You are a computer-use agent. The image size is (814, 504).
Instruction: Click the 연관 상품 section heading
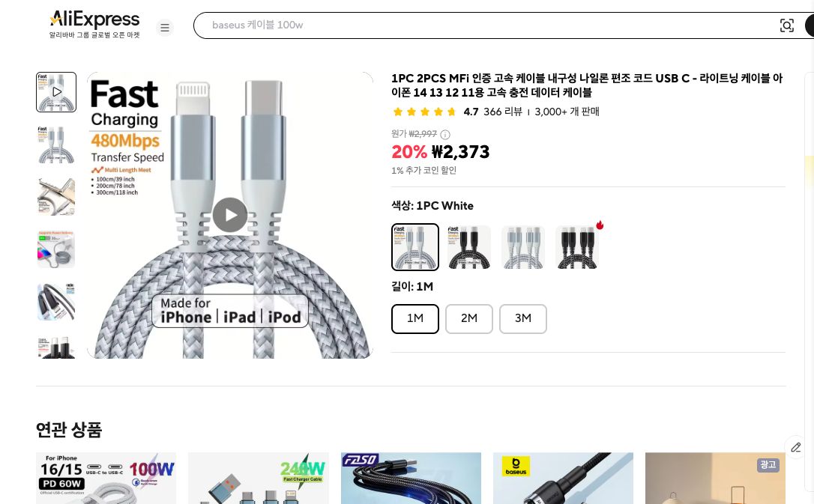click(69, 430)
